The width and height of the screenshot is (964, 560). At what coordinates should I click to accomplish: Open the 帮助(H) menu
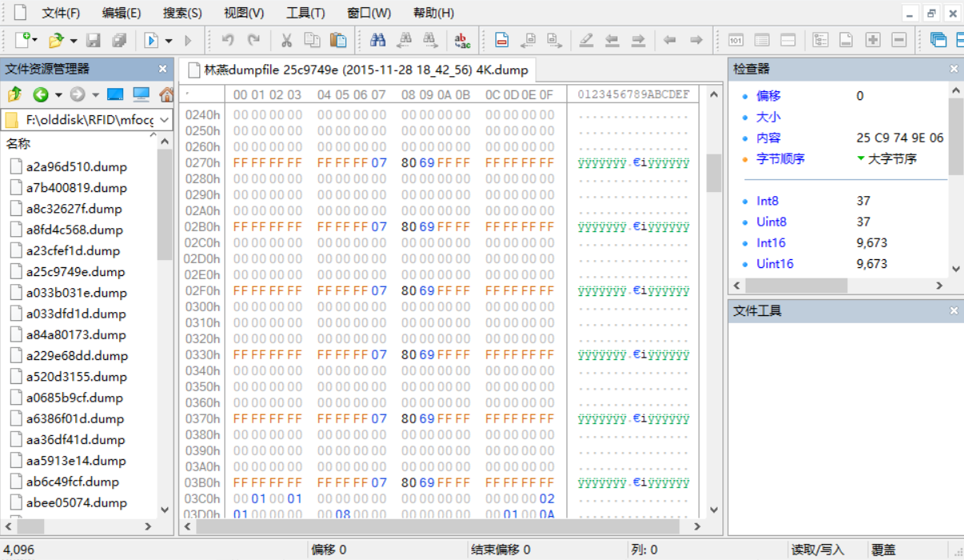[434, 13]
